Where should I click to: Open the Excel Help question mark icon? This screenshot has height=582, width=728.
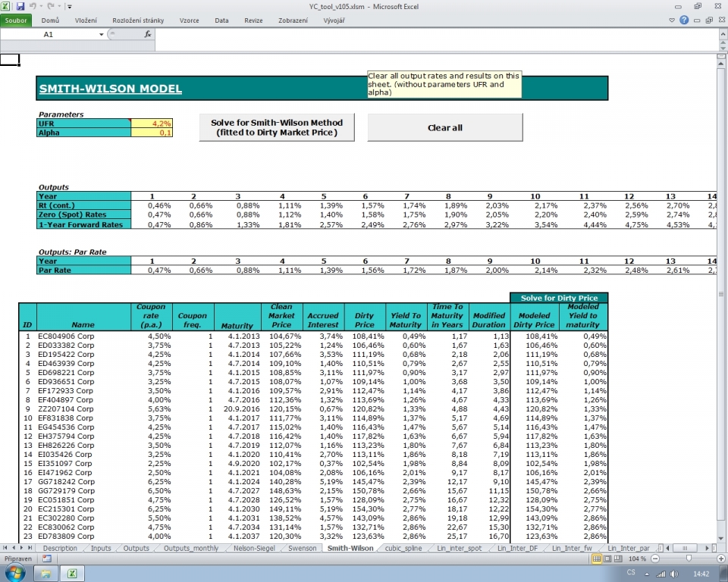click(684, 20)
